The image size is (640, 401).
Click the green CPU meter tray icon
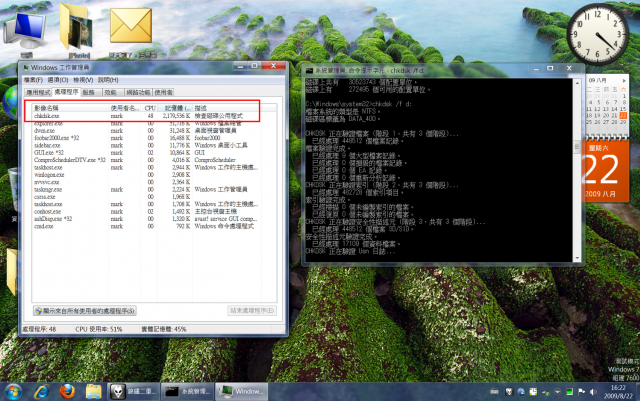(x=569, y=392)
